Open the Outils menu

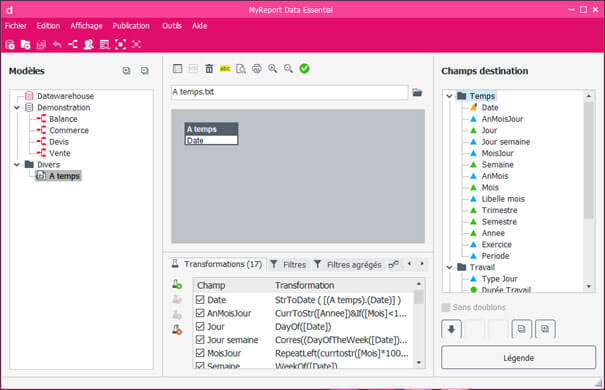(172, 26)
